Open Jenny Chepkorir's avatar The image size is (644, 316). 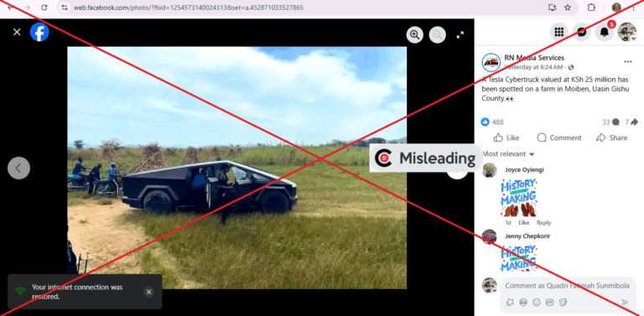click(x=489, y=236)
